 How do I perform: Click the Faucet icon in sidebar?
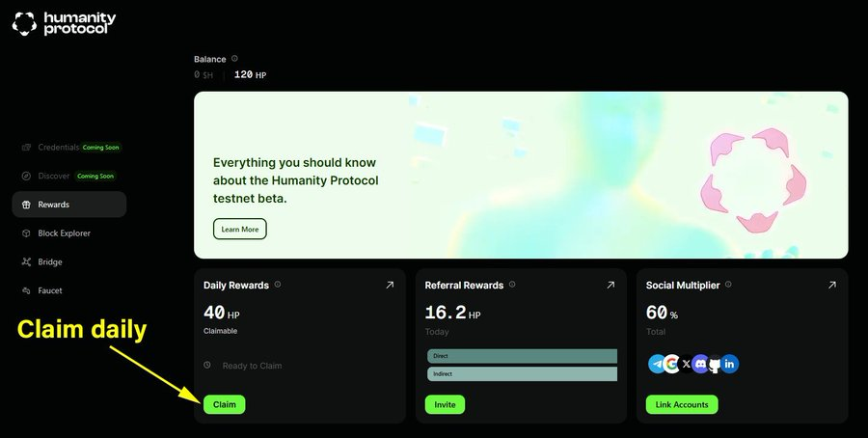tap(26, 290)
